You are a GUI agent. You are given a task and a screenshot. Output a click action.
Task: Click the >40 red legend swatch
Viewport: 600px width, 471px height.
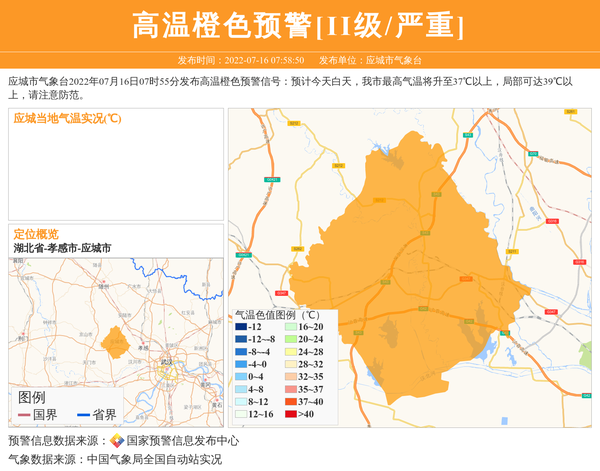coord(292,413)
